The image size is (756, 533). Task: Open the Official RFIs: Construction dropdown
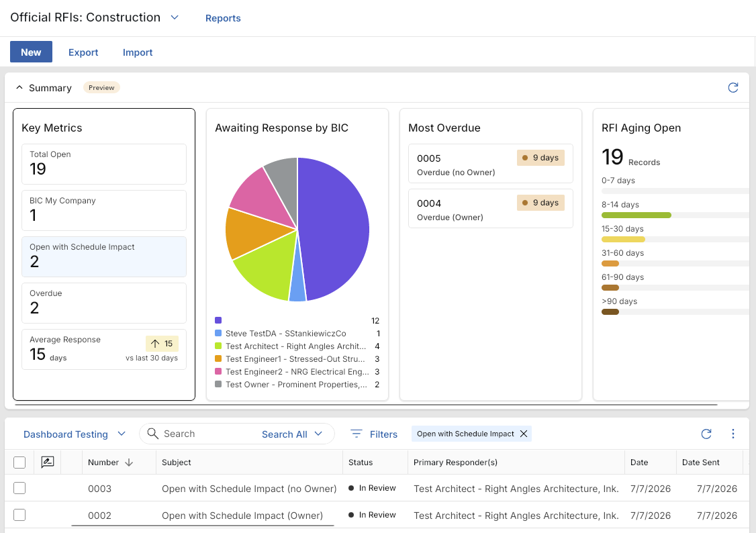click(175, 17)
